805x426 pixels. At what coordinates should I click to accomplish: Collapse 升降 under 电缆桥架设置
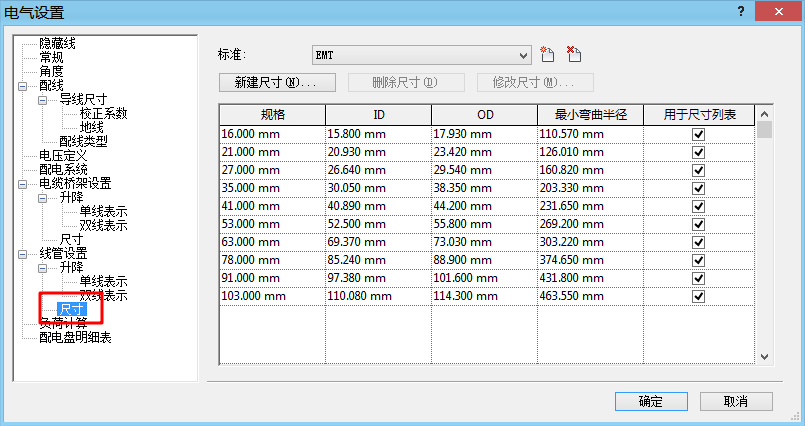43,198
